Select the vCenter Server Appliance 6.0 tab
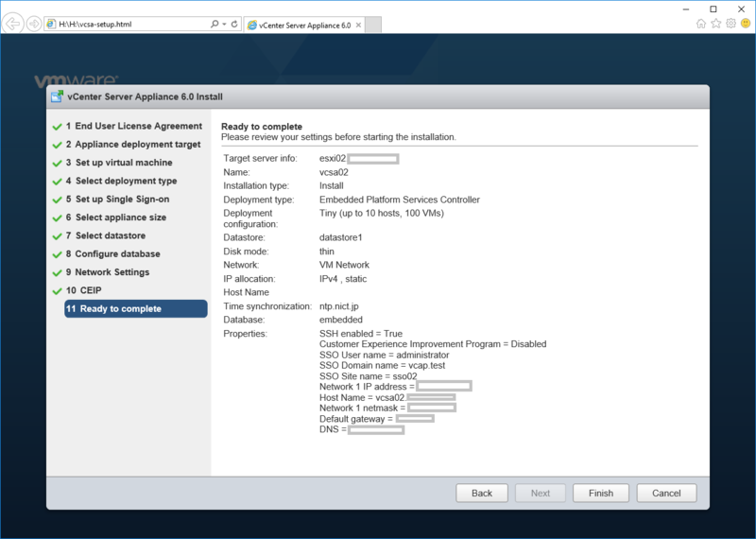This screenshot has height=539, width=756. [x=304, y=26]
